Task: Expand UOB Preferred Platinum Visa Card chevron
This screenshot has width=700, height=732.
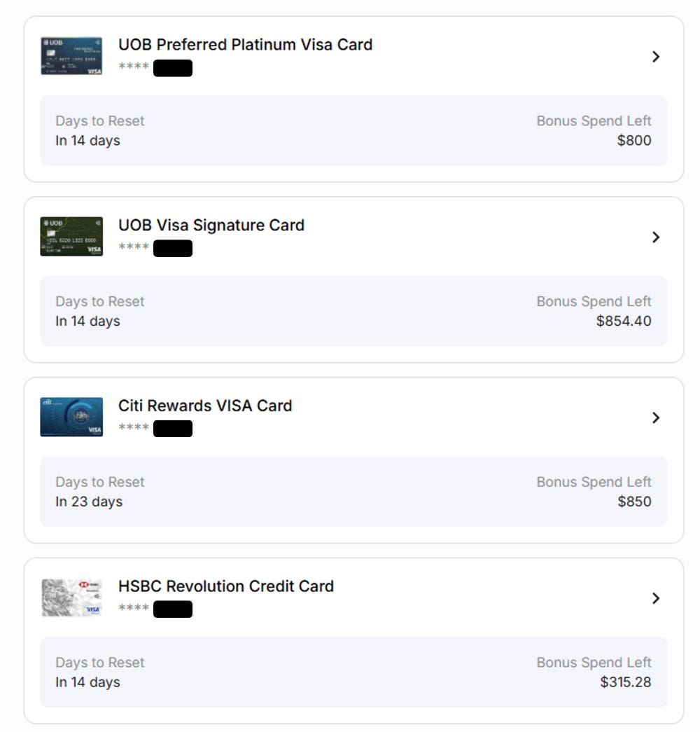Action: (x=656, y=57)
